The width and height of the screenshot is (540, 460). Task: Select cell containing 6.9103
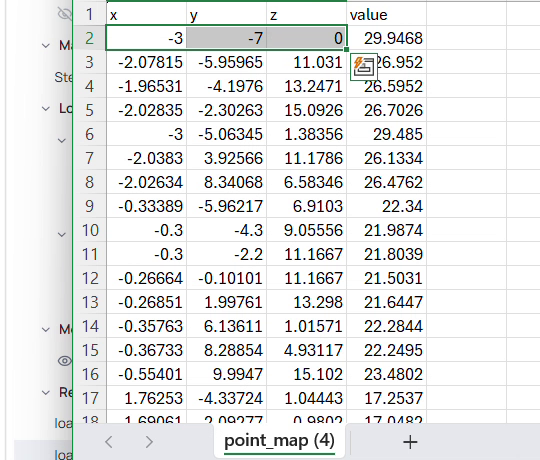307,206
